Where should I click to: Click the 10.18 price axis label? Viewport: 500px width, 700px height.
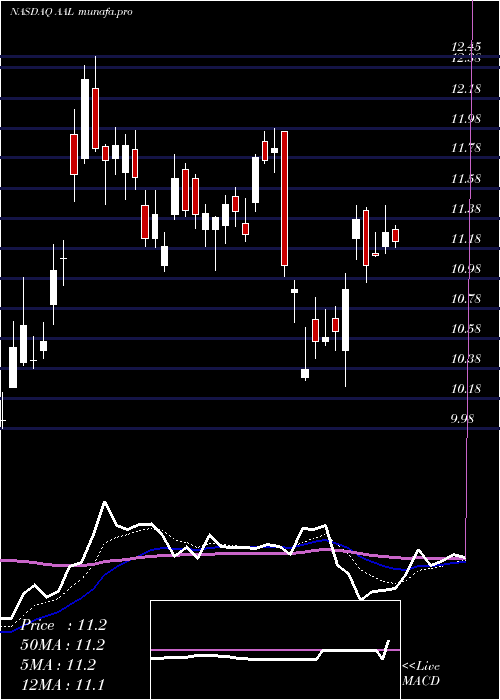pos(466,389)
